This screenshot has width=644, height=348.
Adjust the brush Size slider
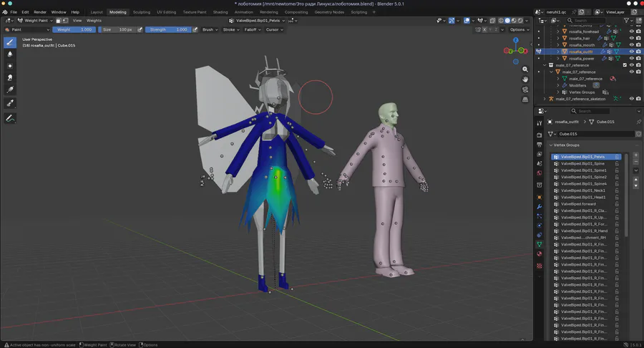coord(117,29)
